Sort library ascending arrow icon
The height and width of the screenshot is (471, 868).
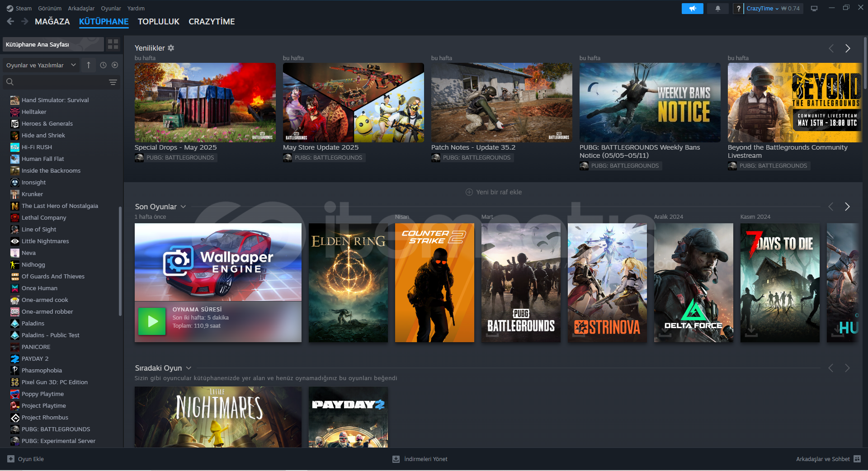[89, 65]
